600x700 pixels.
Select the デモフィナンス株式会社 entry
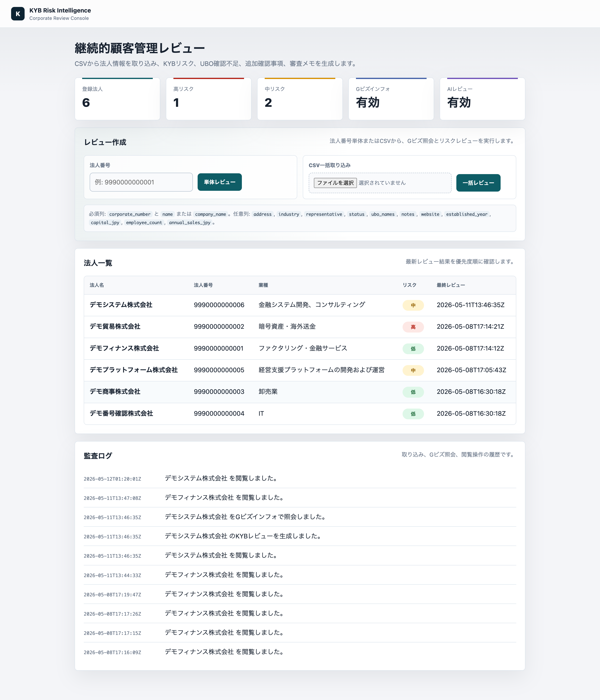coord(300,349)
